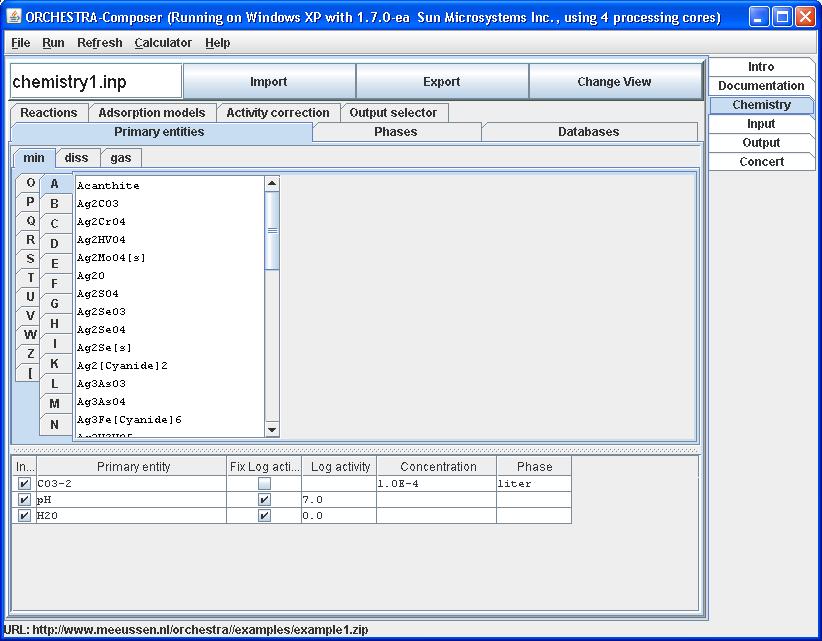Select the min sub-tab
Image resolution: width=822 pixels, height=641 pixels.
[34, 158]
